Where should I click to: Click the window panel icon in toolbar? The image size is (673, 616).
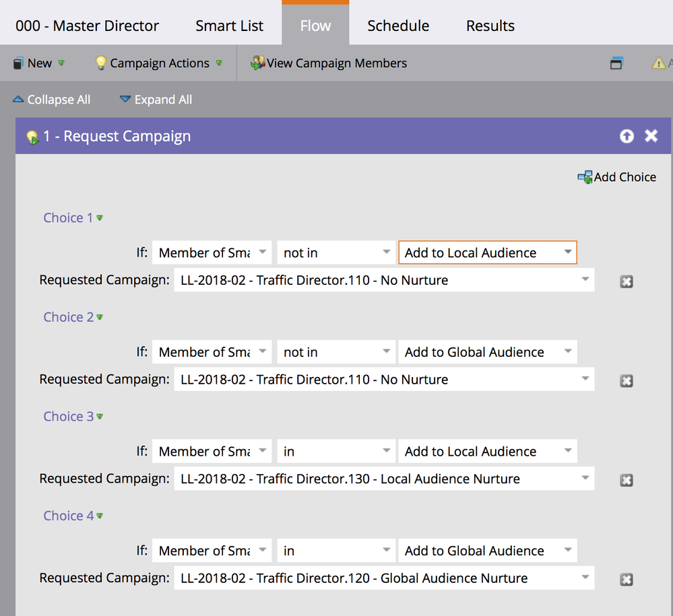pyautogui.click(x=616, y=63)
